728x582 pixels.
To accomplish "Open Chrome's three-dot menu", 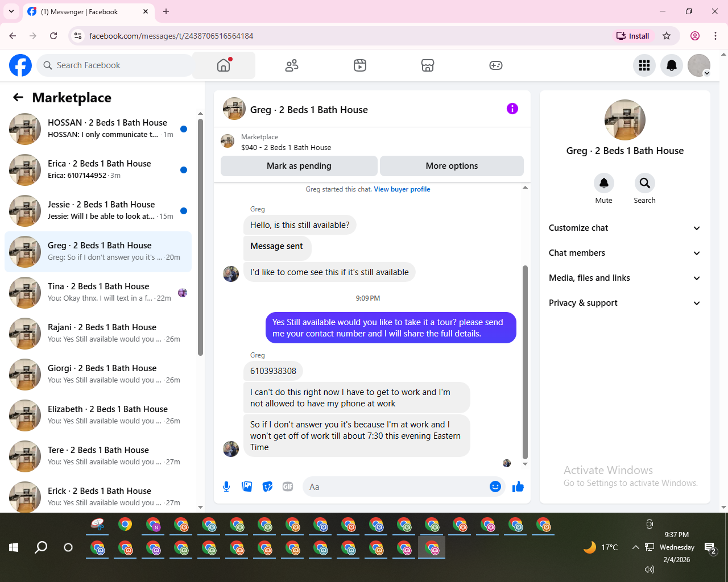I will 715,36.
